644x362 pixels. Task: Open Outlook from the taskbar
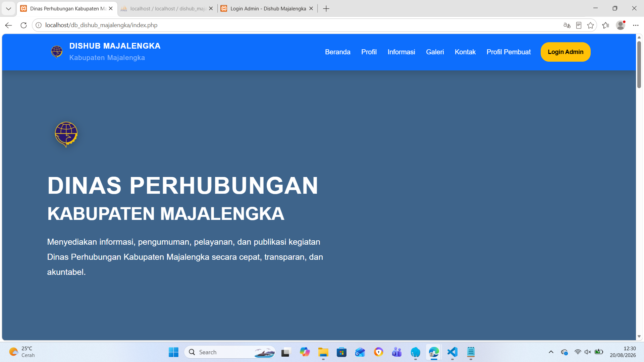click(360, 352)
